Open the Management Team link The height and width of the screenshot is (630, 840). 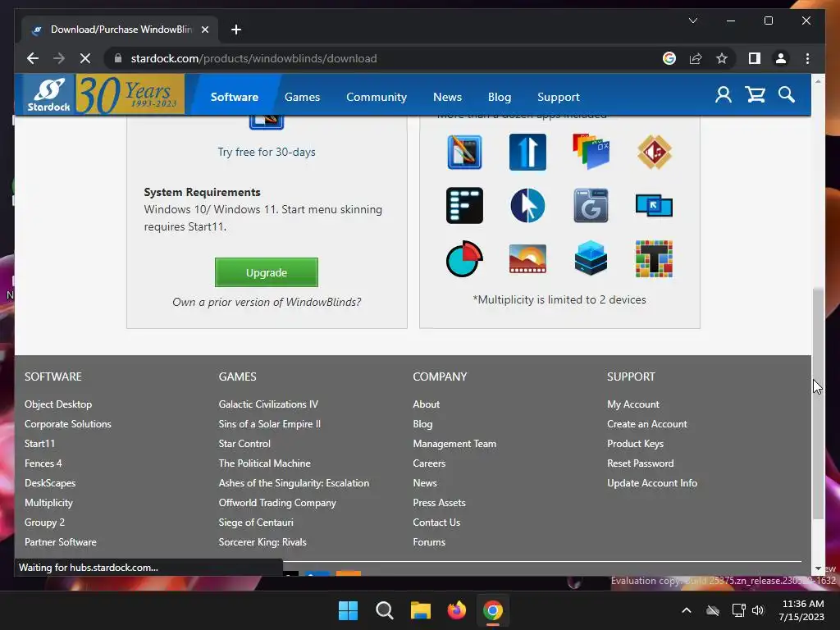point(454,444)
